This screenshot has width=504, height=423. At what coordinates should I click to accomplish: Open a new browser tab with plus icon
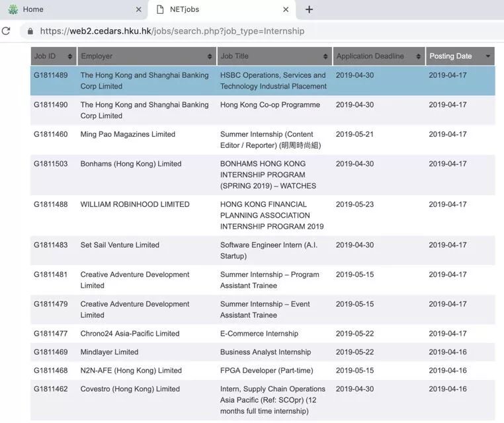309,9
